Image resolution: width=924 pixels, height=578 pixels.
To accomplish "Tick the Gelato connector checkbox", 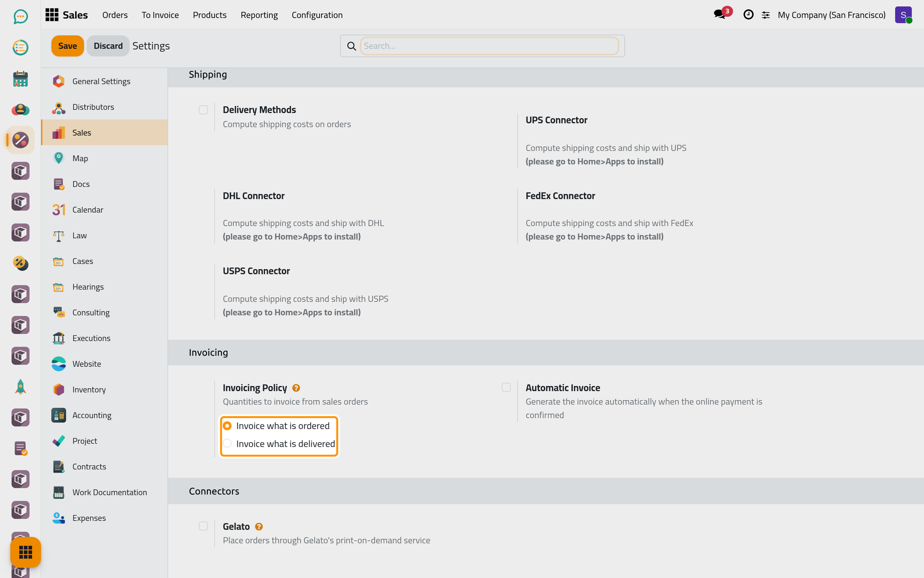I will 204,526.
